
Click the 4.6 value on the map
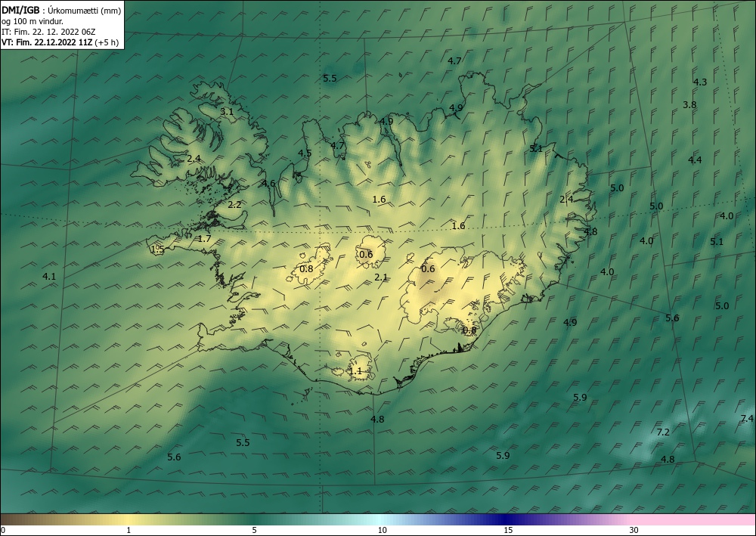tap(268, 183)
